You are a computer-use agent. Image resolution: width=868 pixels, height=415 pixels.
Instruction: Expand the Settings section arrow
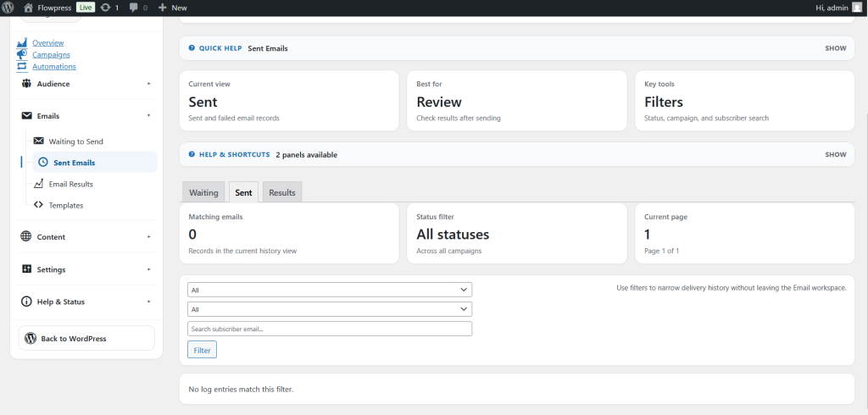(149, 269)
